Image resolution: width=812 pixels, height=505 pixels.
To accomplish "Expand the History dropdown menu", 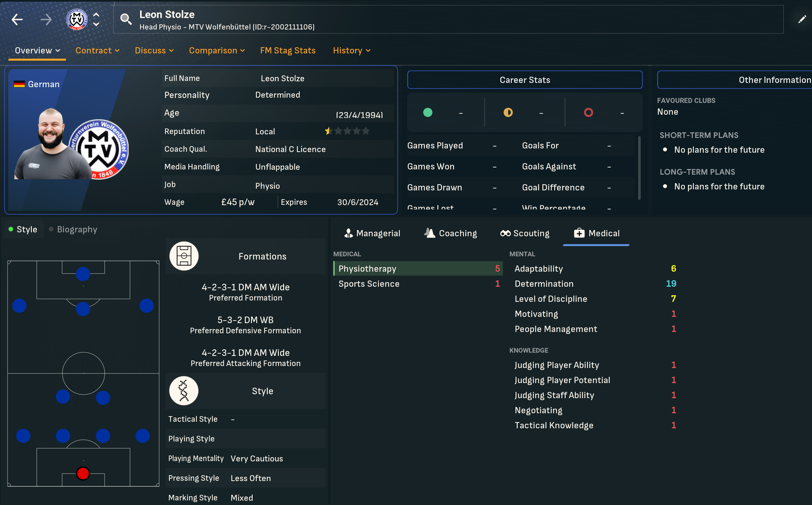I will click(351, 50).
